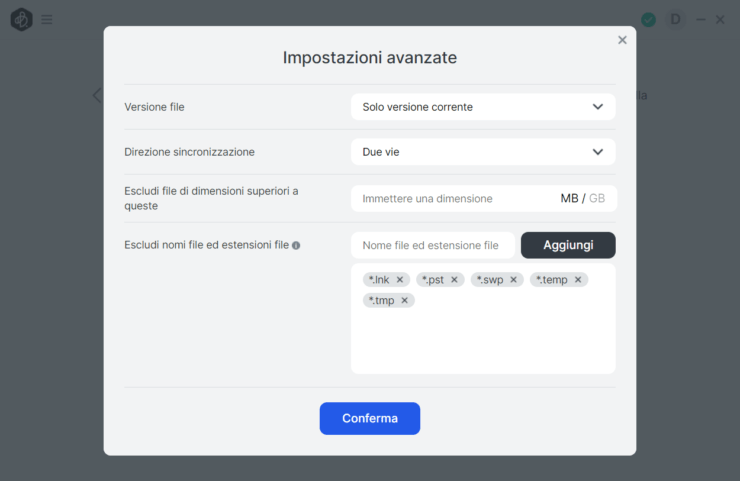Image resolution: width=740 pixels, height=481 pixels.
Task: Close the Impostazioni avanzate dialog
Action: click(622, 40)
